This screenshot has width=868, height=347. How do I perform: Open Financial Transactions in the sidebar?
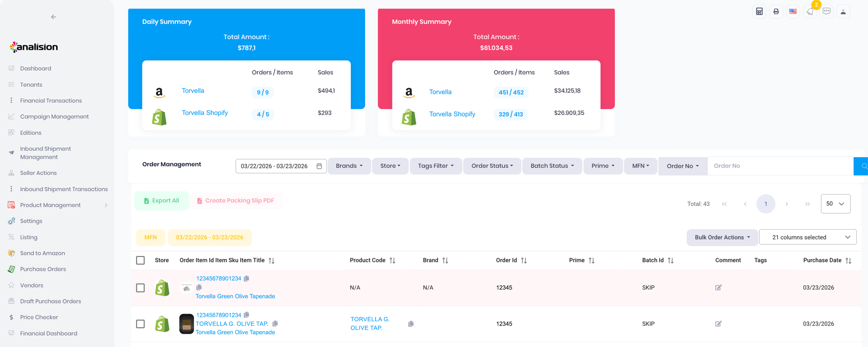tap(51, 101)
